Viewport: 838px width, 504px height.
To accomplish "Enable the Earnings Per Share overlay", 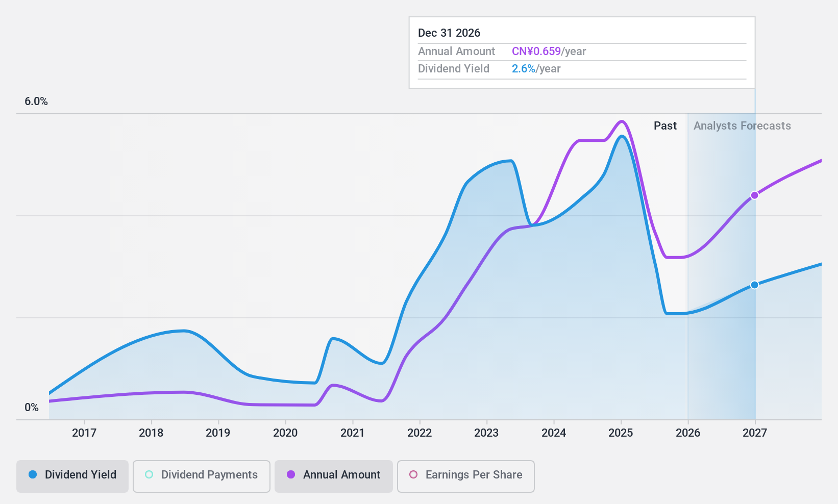I will 465,475.
